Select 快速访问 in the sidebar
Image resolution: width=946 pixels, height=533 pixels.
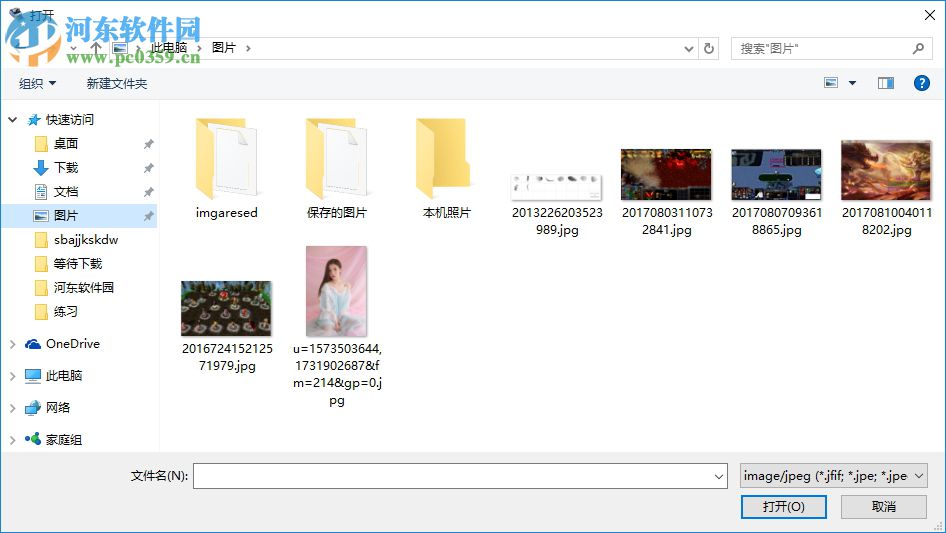tap(69, 120)
